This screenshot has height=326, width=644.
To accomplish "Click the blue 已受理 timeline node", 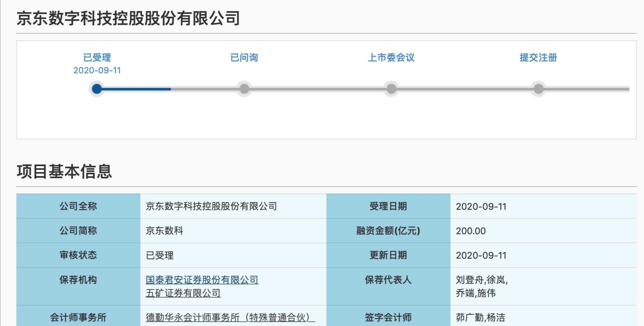I will pyautogui.click(x=97, y=89).
